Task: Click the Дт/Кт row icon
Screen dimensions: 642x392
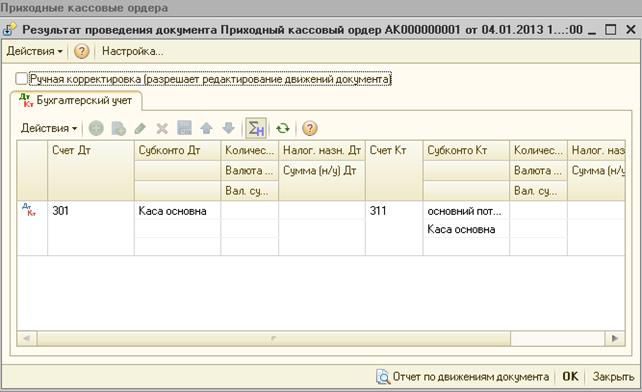Action: [x=29, y=209]
